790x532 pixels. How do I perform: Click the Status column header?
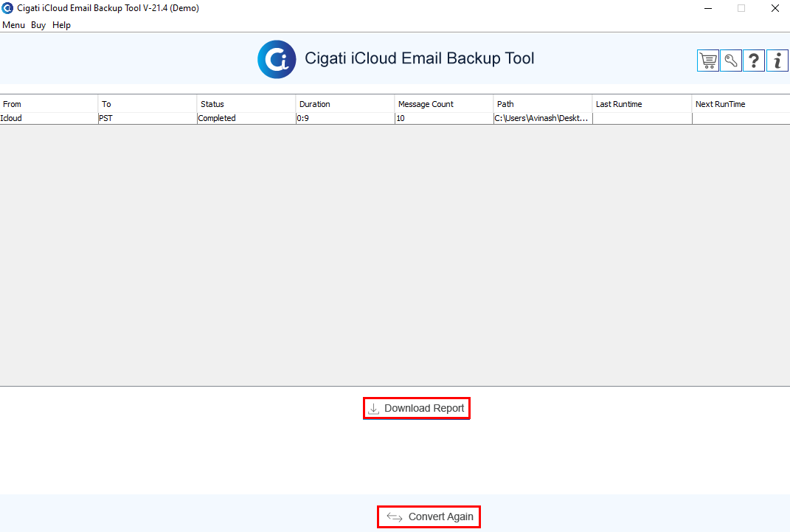pos(246,104)
